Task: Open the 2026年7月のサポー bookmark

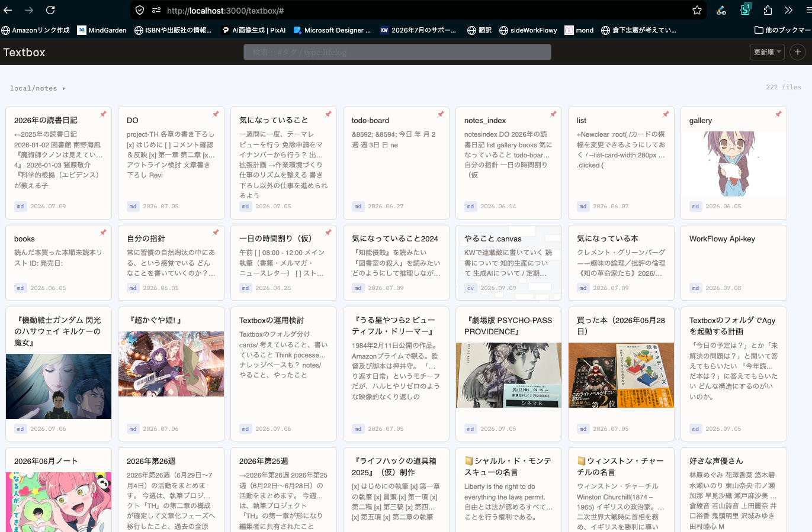Action: (419, 30)
